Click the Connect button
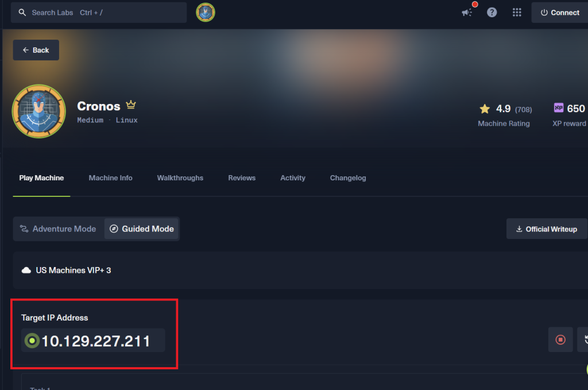The image size is (588, 390). click(560, 13)
